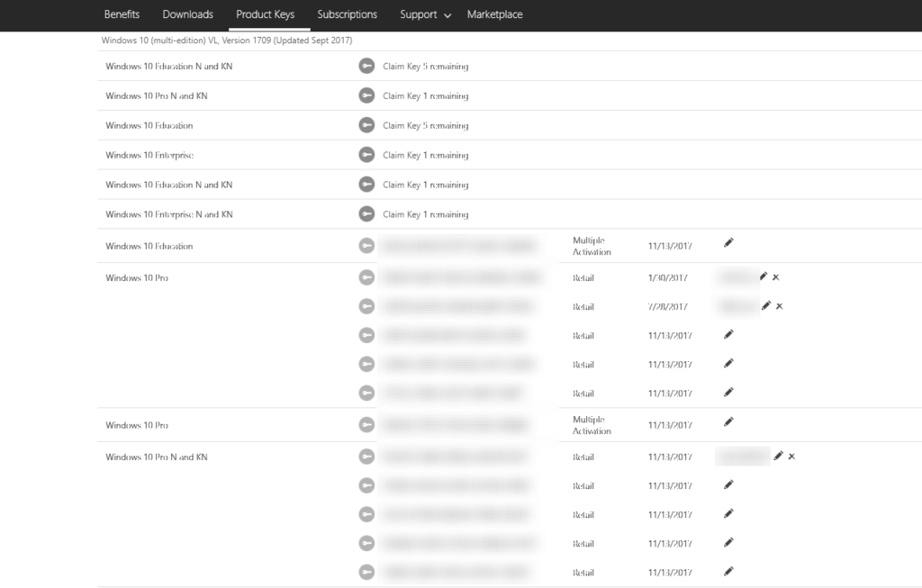Click 'Claim Key 1 remaining' for Windows 10 Enterprise
The height and width of the screenshot is (588, 922).
(425, 155)
